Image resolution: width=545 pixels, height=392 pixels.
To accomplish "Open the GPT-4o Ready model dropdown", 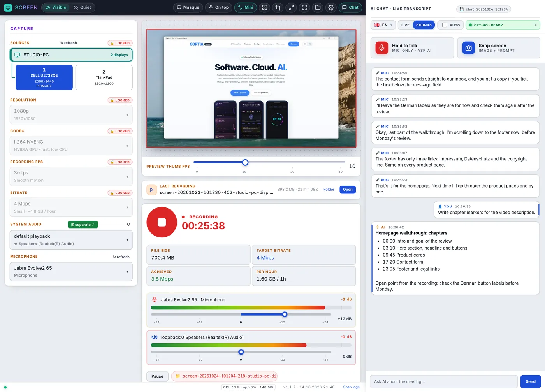I will coord(503,25).
